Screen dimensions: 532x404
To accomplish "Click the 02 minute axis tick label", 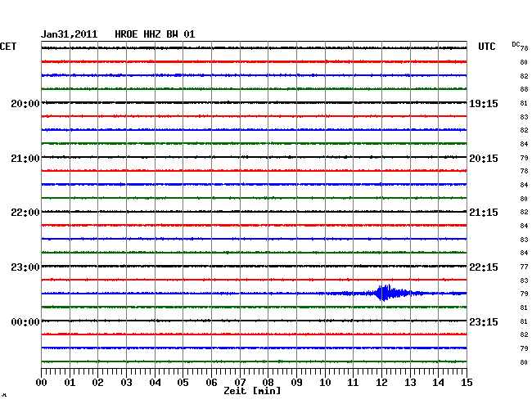I will click(x=97, y=382).
